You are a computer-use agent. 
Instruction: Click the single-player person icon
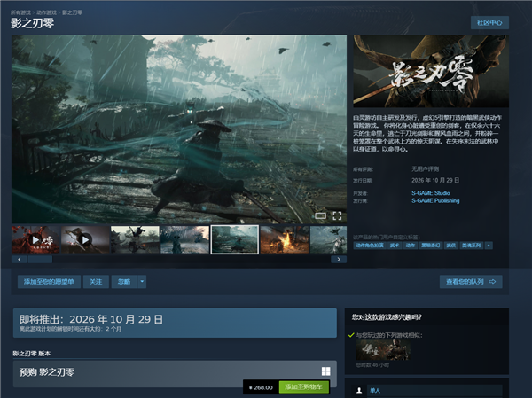[359, 391]
